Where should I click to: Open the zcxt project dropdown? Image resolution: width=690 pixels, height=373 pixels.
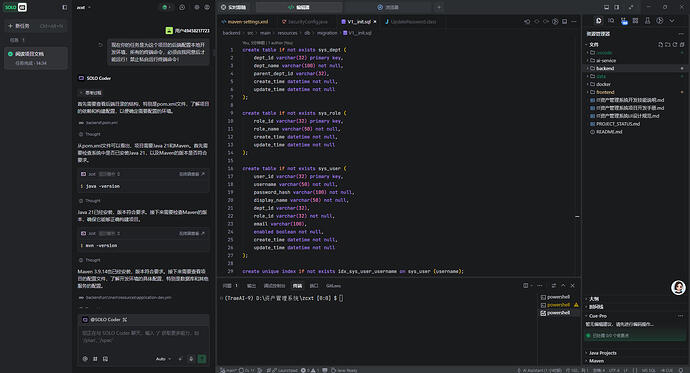[x=84, y=7]
